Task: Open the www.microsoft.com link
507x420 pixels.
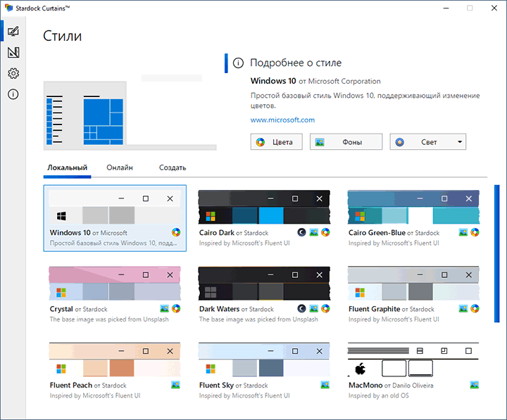Action: [282, 120]
